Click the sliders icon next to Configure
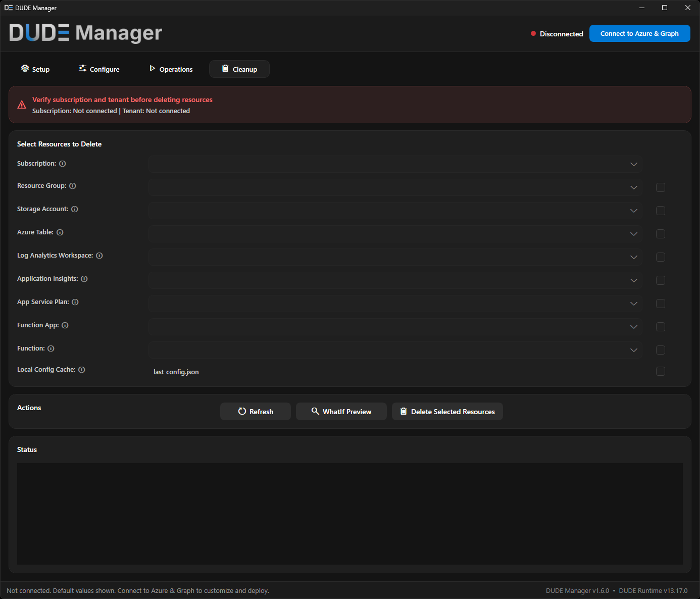Screen dimensions: 700x599 82,68
